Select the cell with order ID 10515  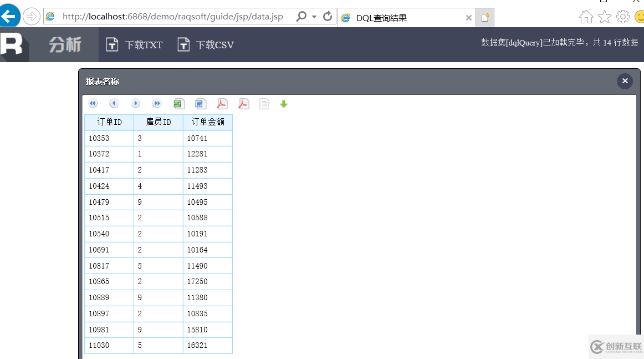pyautogui.click(x=109, y=218)
